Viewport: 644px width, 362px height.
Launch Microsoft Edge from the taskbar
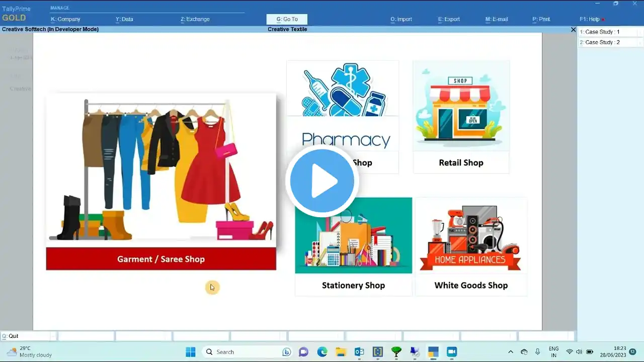(x=322, y=352)
